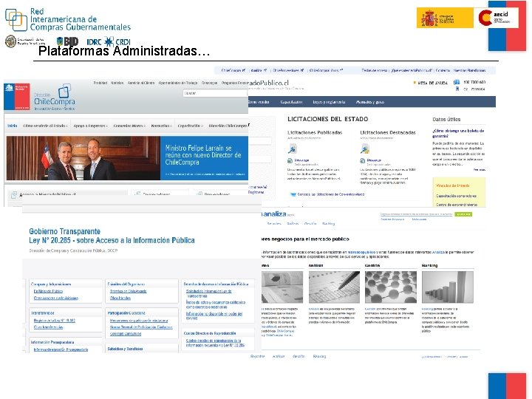The height and width of the screenshot is (399, 532).
Task: Click Nuestras Plataformas link in top bar
Action: click(x=470, y=70)
